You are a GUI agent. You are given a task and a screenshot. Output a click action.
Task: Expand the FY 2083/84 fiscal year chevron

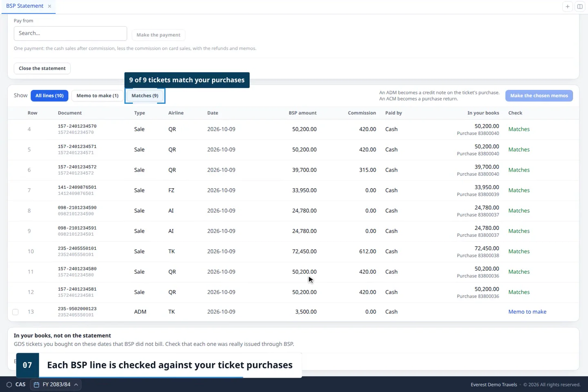point(76,385)
